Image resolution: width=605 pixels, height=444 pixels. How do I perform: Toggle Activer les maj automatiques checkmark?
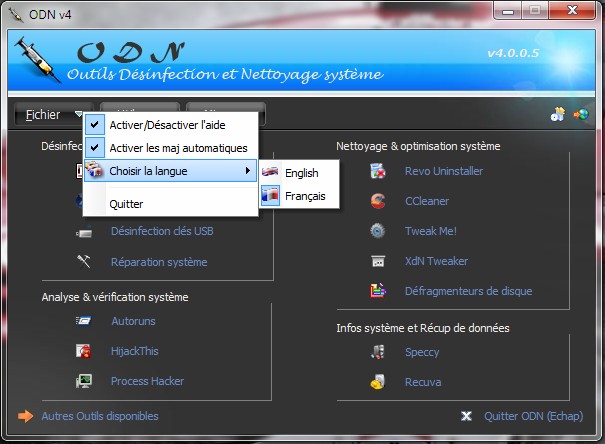coord(95,148)
